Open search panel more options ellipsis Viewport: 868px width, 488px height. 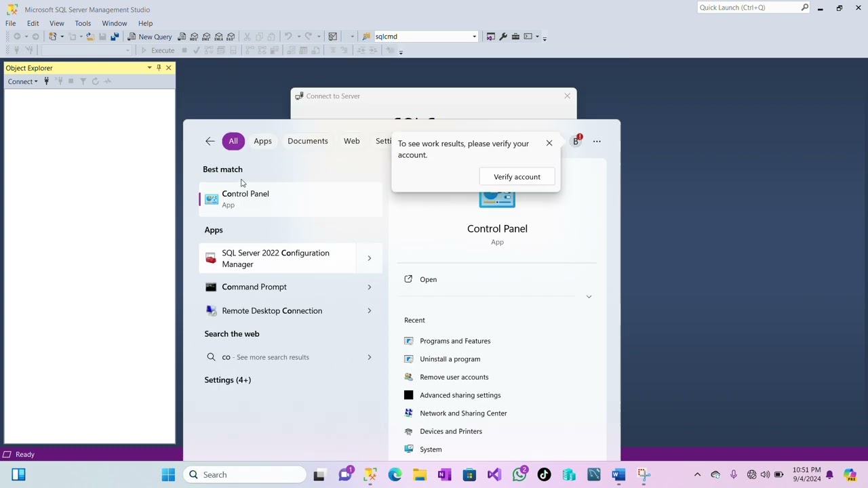click(x=597, y=142)
